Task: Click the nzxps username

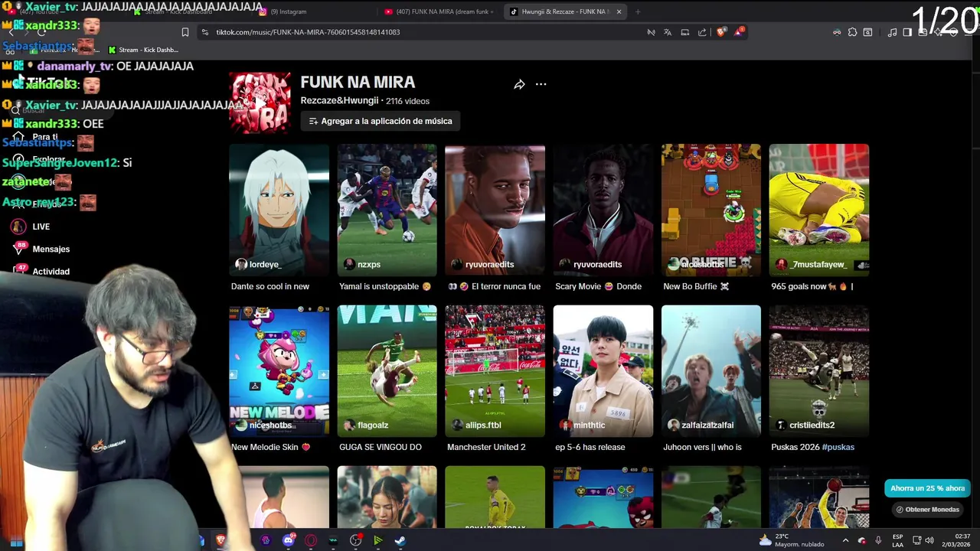Action: (x=369, y=264)
